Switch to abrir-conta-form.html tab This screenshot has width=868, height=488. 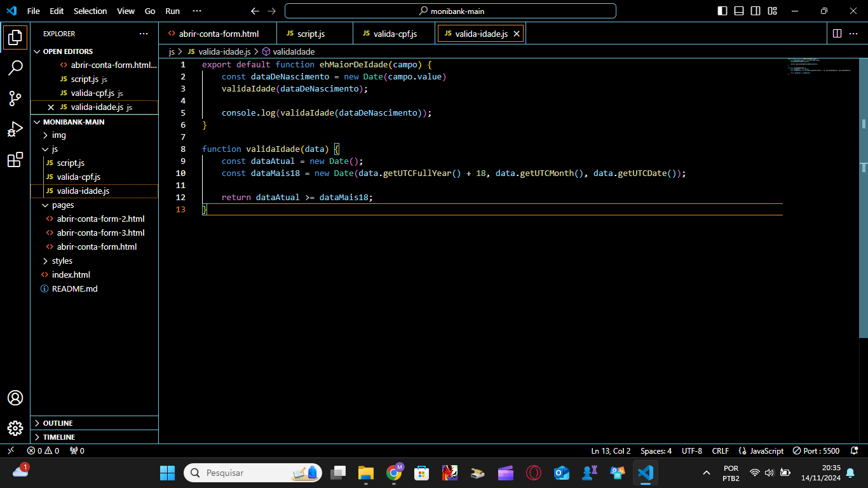pyautogui.click(x=218, y=34)
